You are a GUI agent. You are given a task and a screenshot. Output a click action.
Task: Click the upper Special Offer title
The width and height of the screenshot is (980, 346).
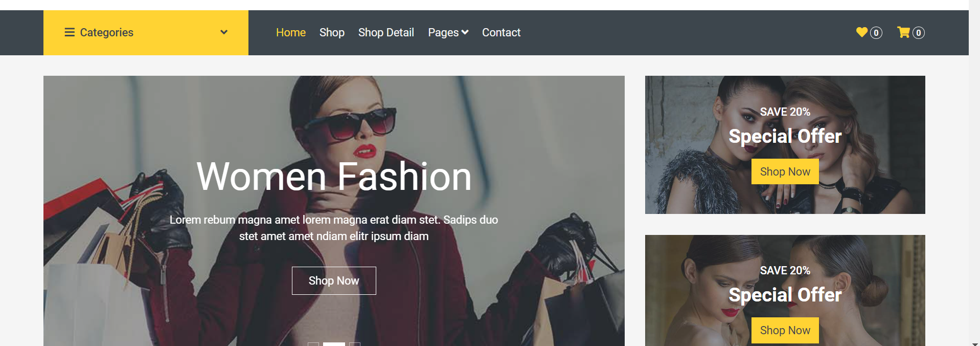coord(785,136)
